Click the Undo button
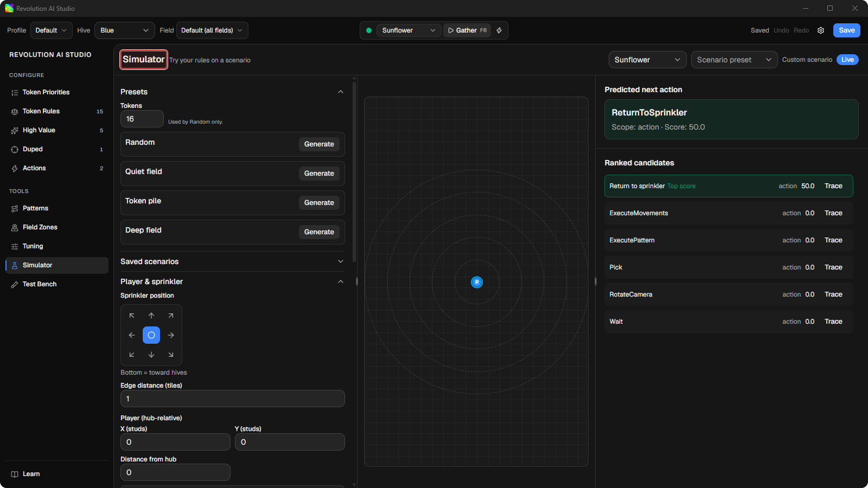868x488 pixels. click(781, 30)
